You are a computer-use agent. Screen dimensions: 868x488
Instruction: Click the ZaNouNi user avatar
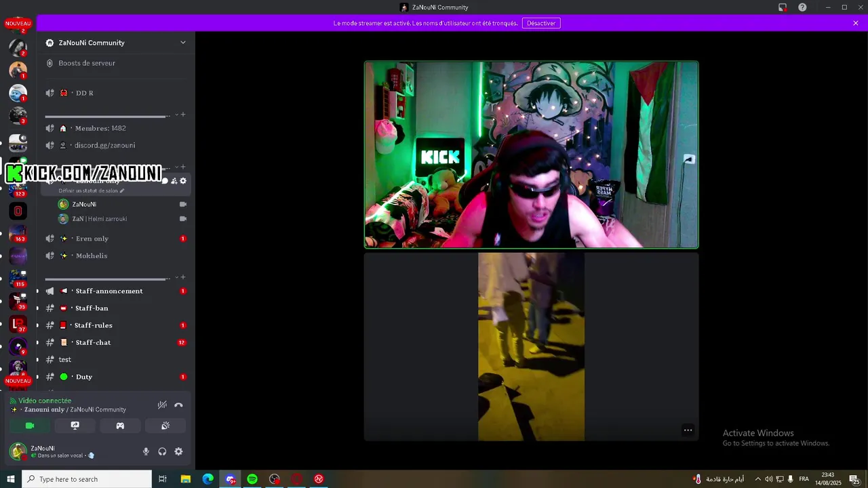point(18,451)
